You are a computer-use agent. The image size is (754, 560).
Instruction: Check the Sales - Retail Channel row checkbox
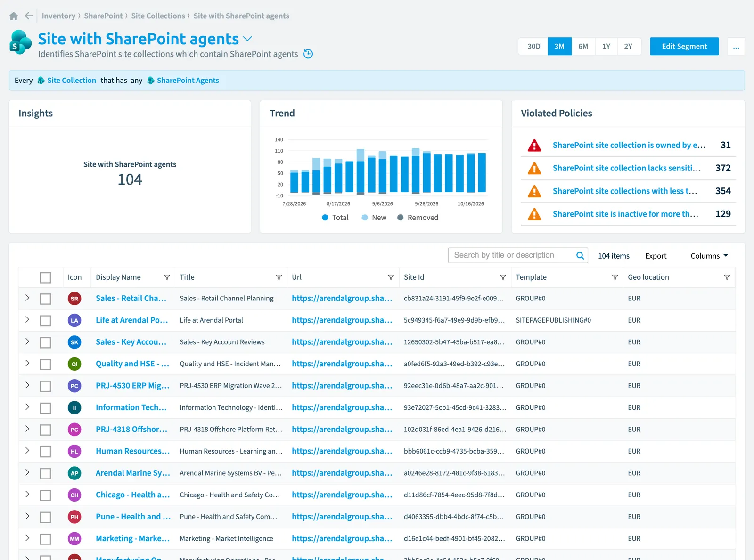[x=45, y=299]
